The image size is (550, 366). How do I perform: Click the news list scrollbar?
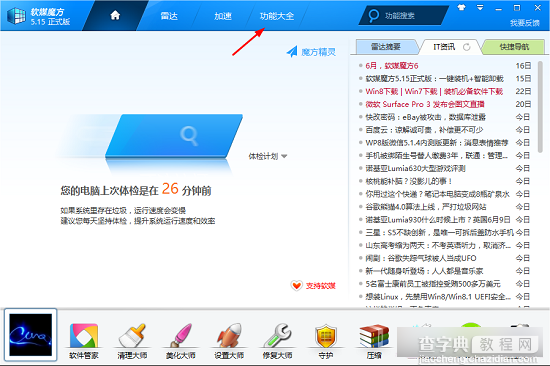click(x=540, y=107)
